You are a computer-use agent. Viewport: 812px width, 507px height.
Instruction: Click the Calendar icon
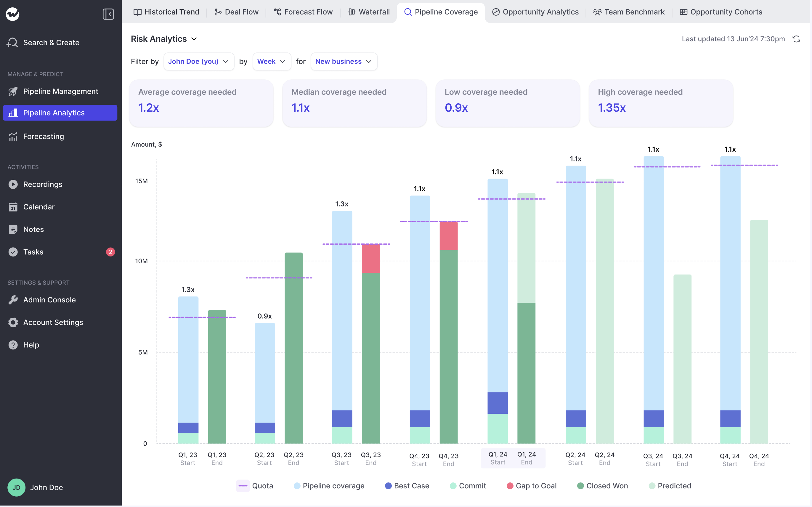pos(13,206)
